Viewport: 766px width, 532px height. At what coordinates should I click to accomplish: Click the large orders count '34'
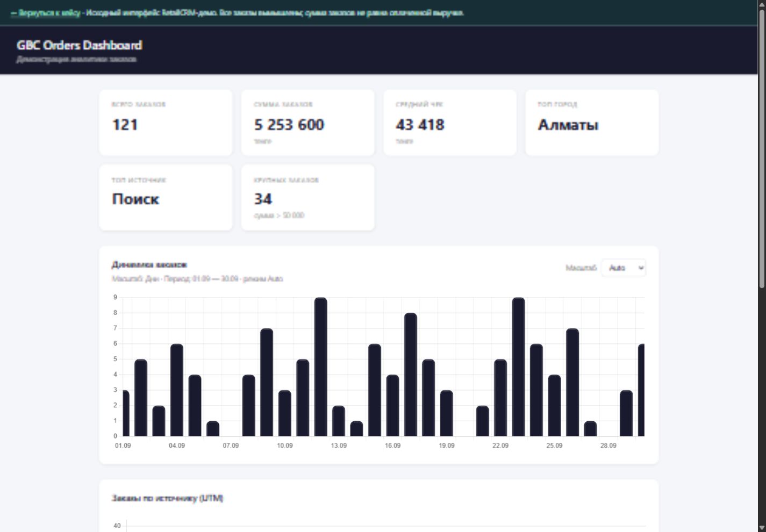(x=263, y=199)
